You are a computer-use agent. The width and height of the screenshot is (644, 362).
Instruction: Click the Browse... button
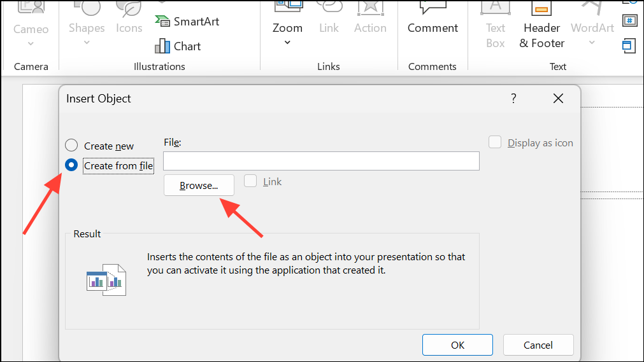[x=199, y=186]
